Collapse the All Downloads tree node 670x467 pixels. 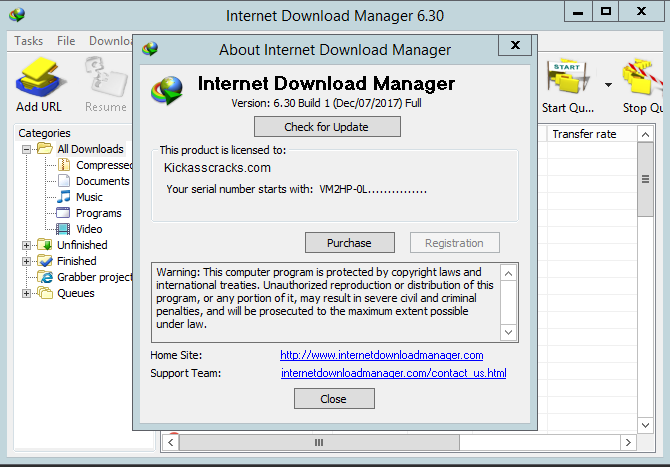26,149
